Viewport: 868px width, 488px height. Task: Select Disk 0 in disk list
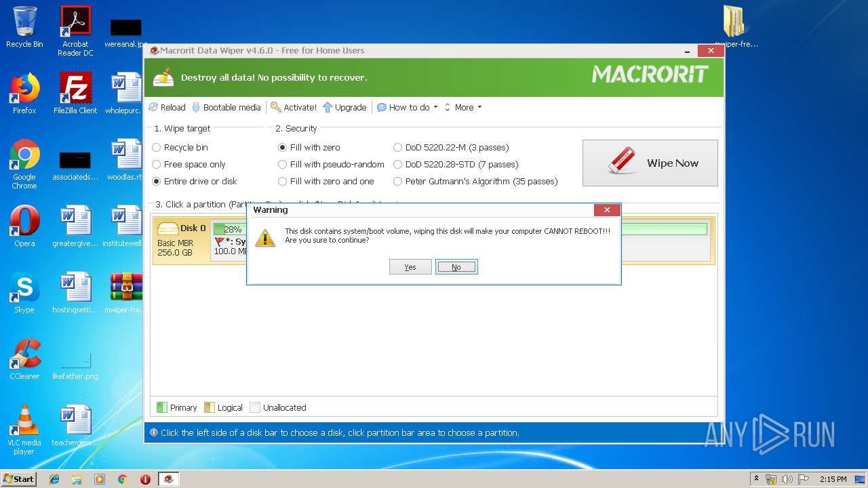pyautogui.click(x=181, y=240)
